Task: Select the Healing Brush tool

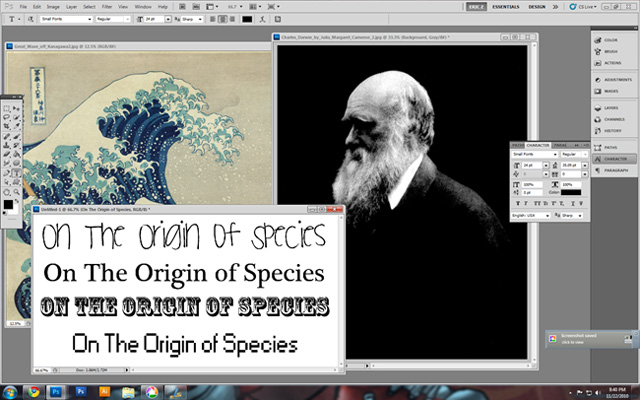Action: (x=6, y=136)
